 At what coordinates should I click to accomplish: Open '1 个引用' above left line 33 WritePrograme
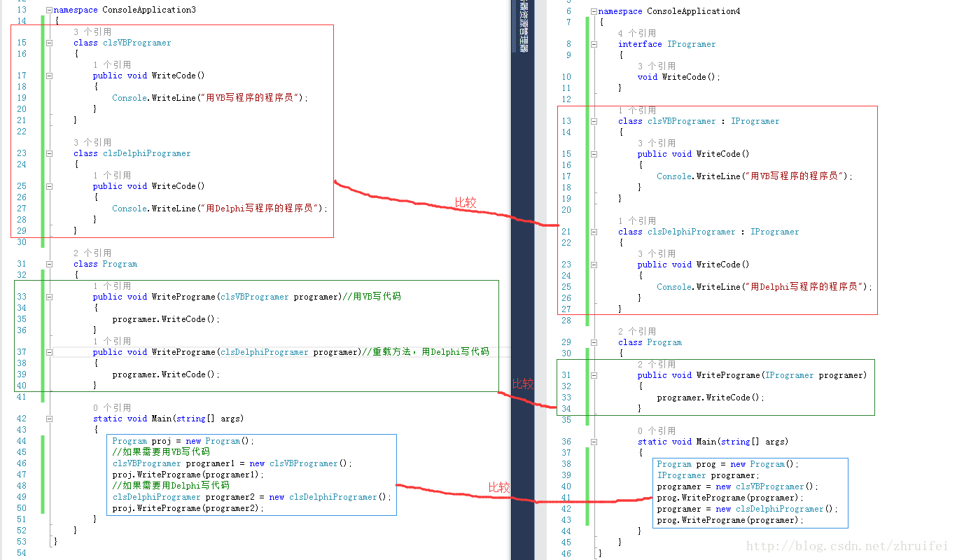[x=112, y=286]
